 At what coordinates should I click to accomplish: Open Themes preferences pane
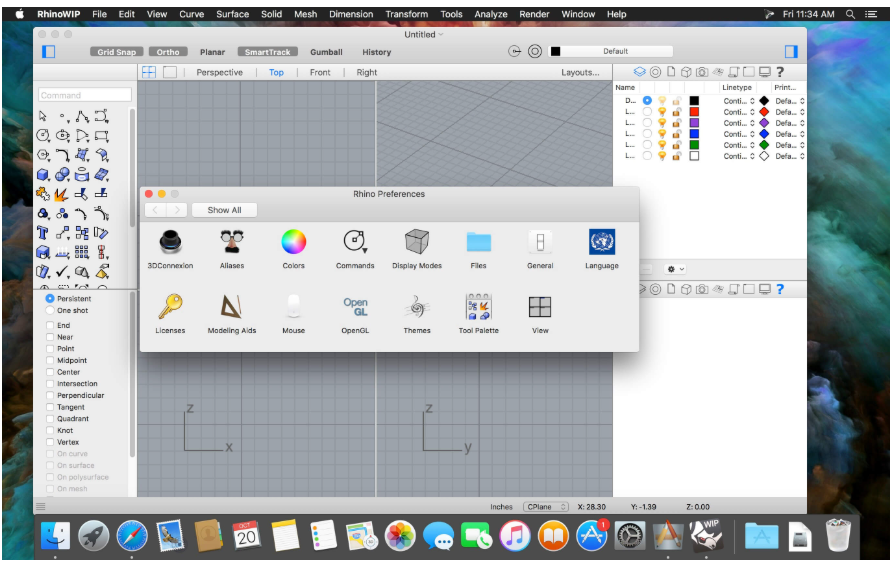[417, 313]
